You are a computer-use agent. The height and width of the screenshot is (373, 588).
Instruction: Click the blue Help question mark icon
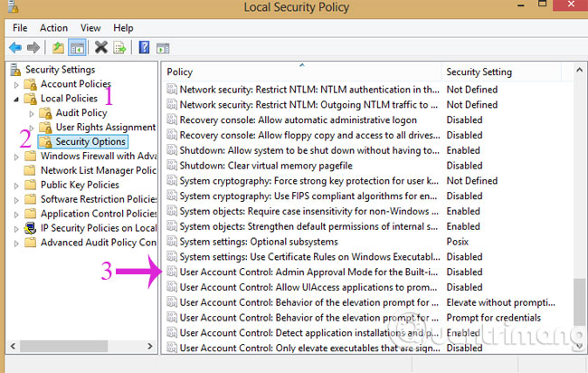[x=144, y=47]
